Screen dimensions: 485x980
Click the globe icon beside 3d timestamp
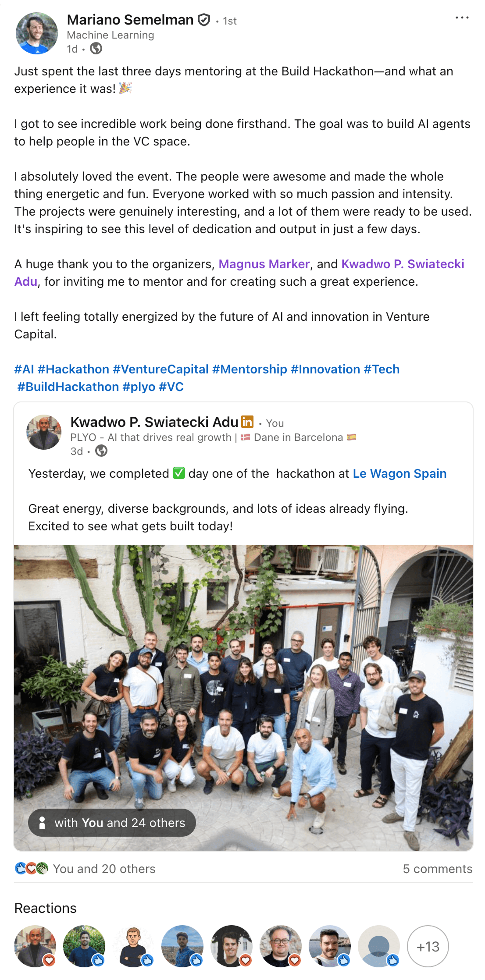pos(101,451)
